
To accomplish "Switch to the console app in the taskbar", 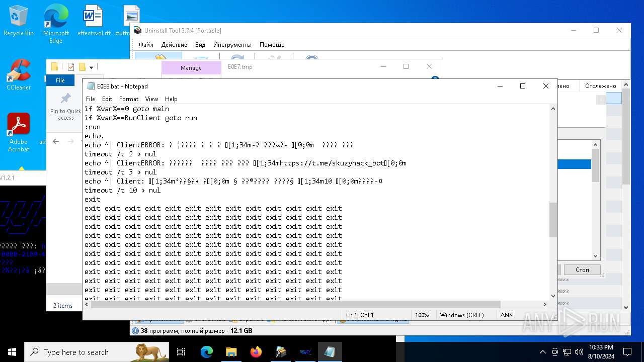I will [305, 352].
